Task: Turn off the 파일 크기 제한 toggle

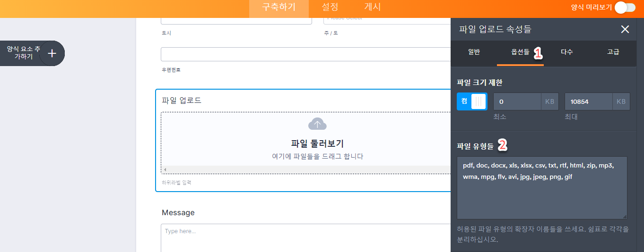Action: coord(472,101)
